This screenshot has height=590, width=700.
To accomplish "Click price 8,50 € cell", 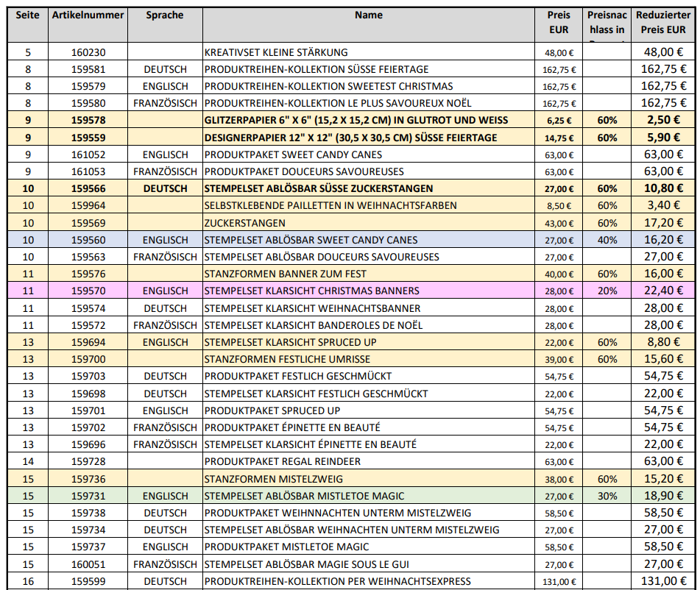I will pyautogui.click(x=559, y=205).
